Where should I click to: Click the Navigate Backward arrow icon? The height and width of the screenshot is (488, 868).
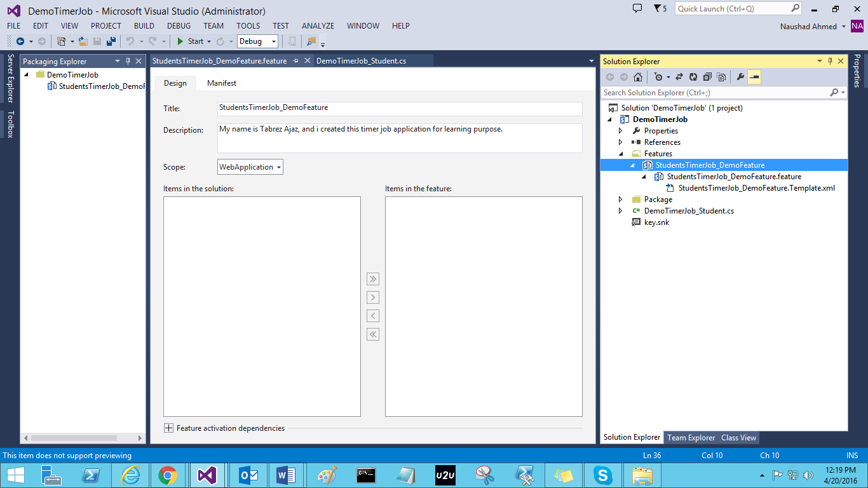20,41
